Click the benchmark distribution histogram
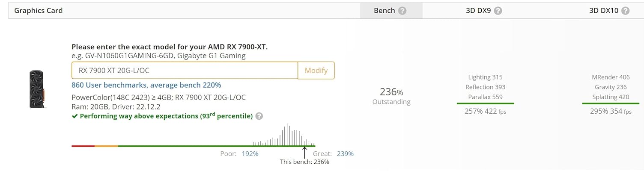This screenshot has height=171, width=644. coord(284,135)
